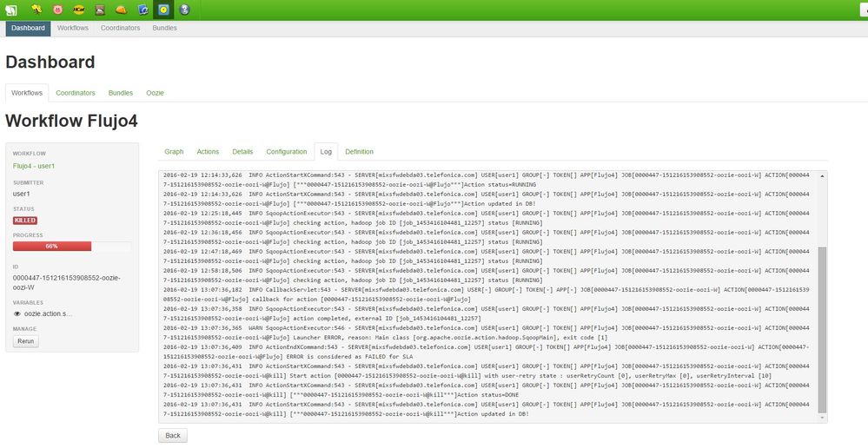868x448 pixels.
Task: Switch to the Bundles dashboard tab
Action: pyautogui.click(x=121, y=93)
